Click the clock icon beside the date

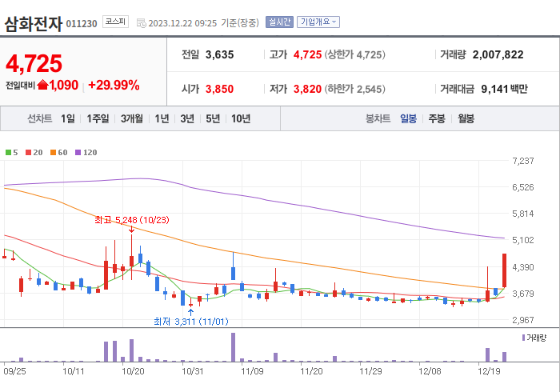pyautogui.click(x=142, y=23)
